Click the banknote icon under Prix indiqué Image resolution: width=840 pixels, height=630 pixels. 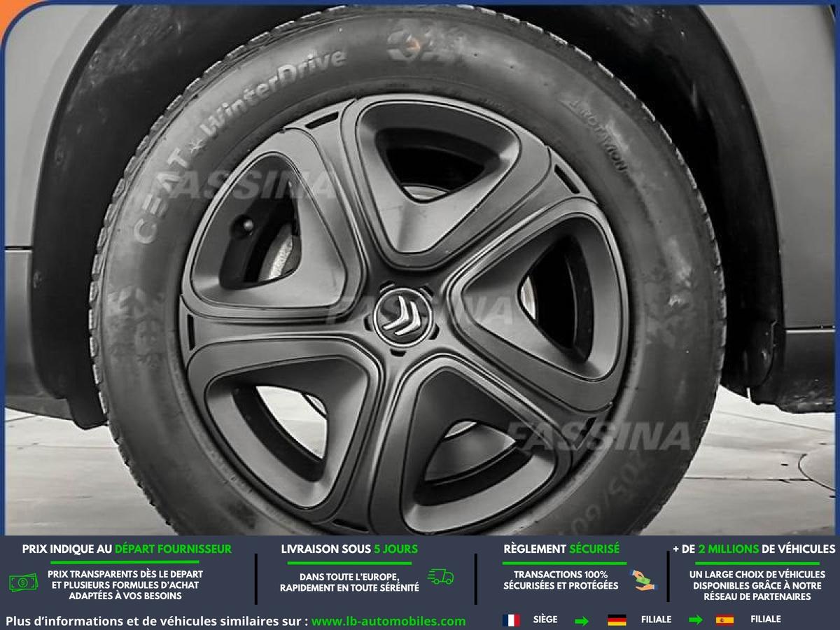tap(24, 582)
